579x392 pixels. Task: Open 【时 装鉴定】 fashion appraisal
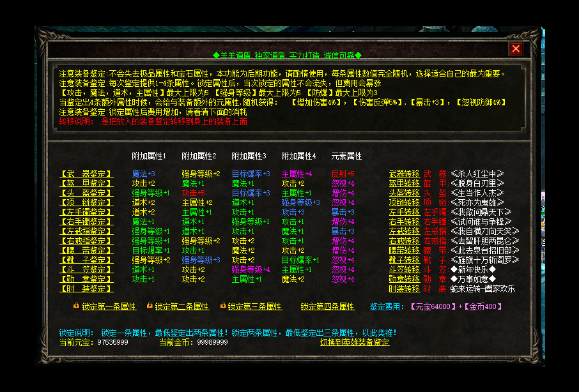86,289
